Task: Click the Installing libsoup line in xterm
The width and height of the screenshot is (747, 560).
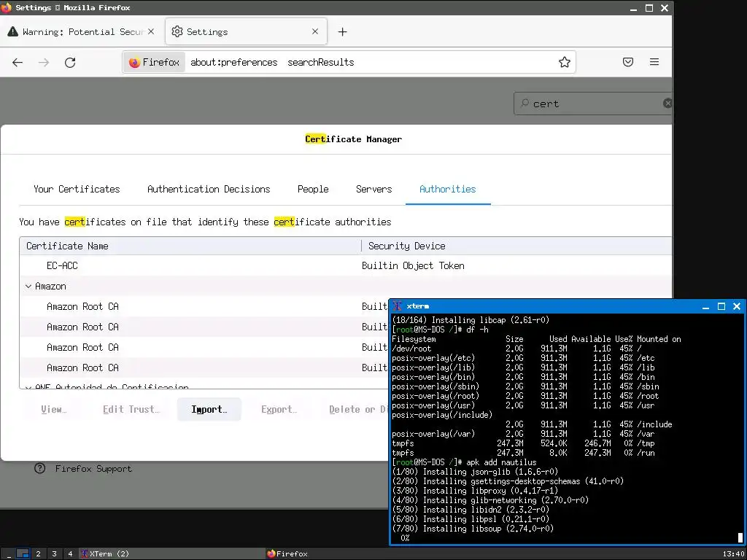Action: [473, 529]
